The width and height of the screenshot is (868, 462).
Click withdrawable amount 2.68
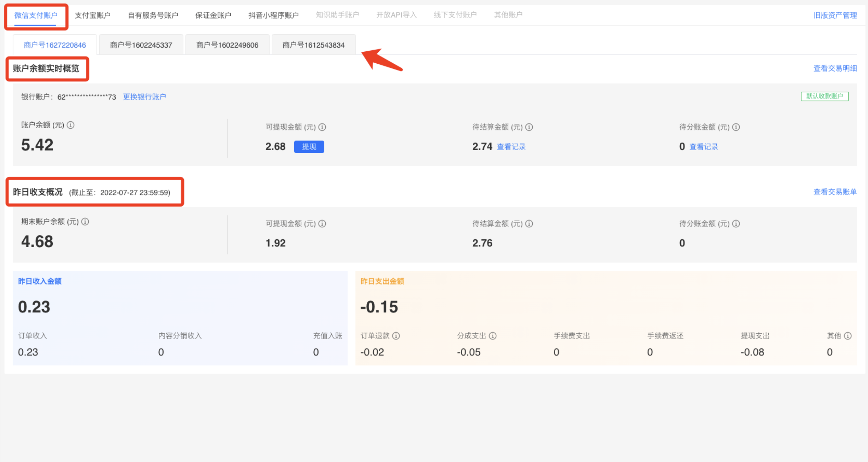point(276,147)
